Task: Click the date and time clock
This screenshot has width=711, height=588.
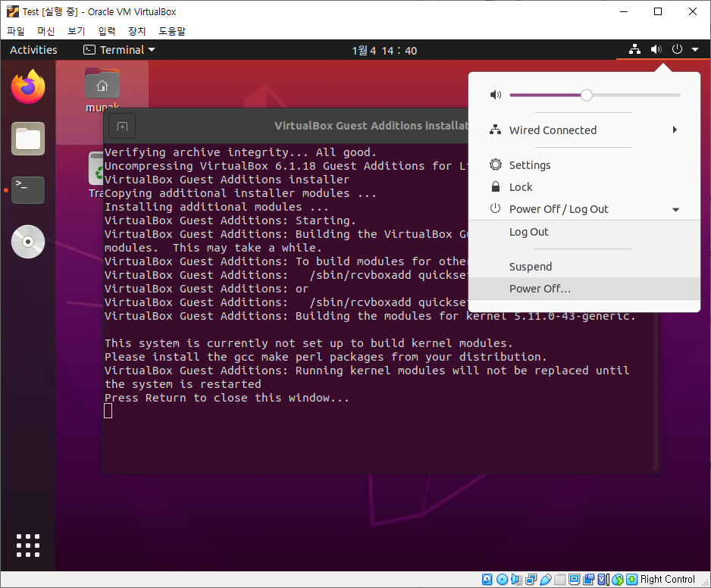Action: pyautogui.click(x=384, y=50)
